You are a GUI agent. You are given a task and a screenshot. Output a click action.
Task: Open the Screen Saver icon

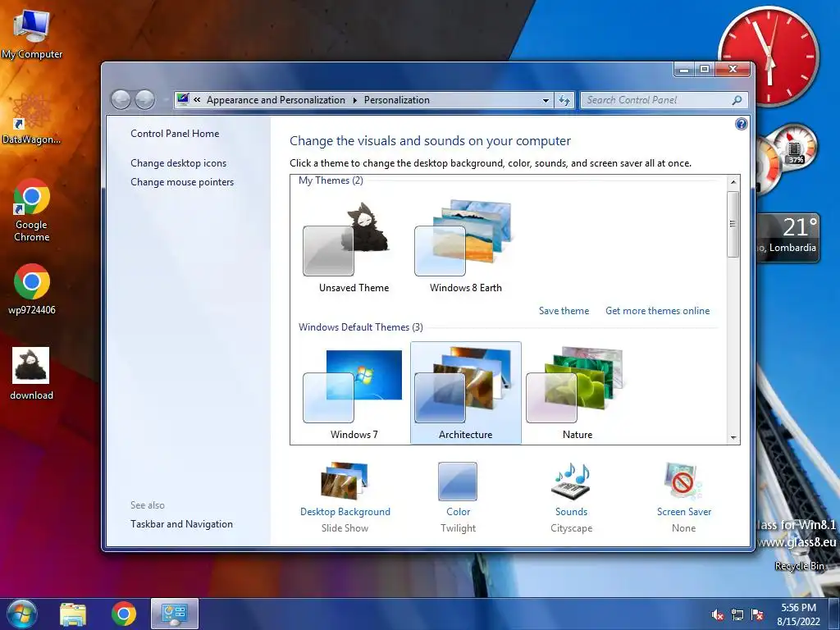tap(683, 481)
